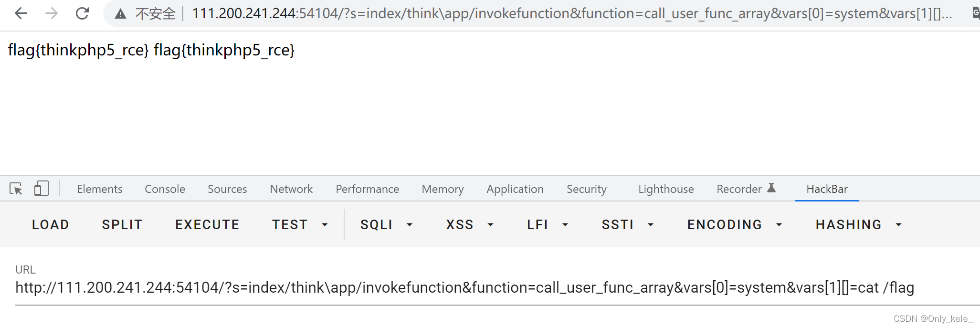The height and width of the screenshot is (328, 980).
Task: Expand the SQLI dropdown
Action: click(x=386, y=224)
